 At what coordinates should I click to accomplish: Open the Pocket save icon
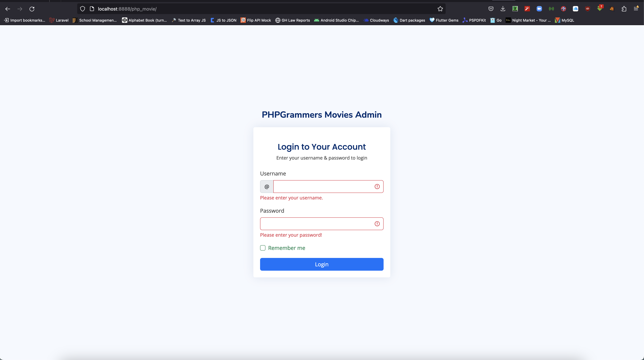491,9
